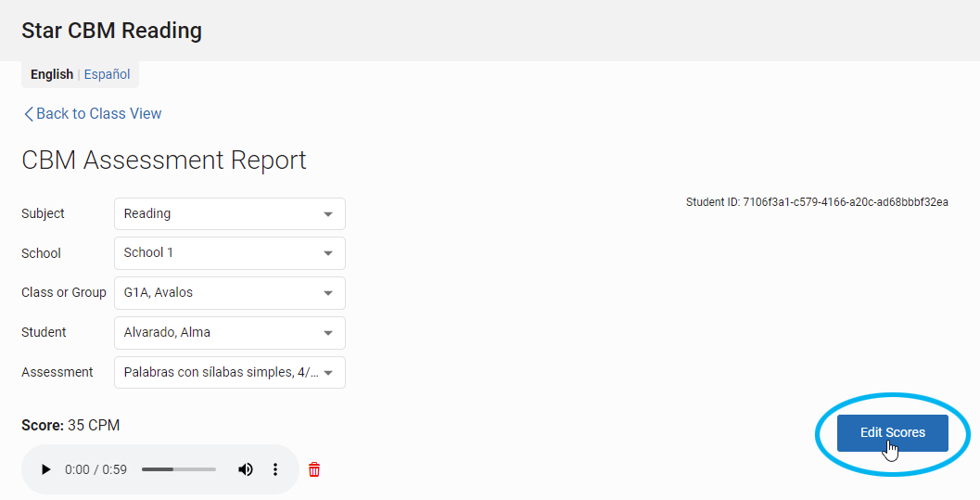The image size is (980, 500).
Task: Expand the Class or Group dropdown
Action: [230, 292]
